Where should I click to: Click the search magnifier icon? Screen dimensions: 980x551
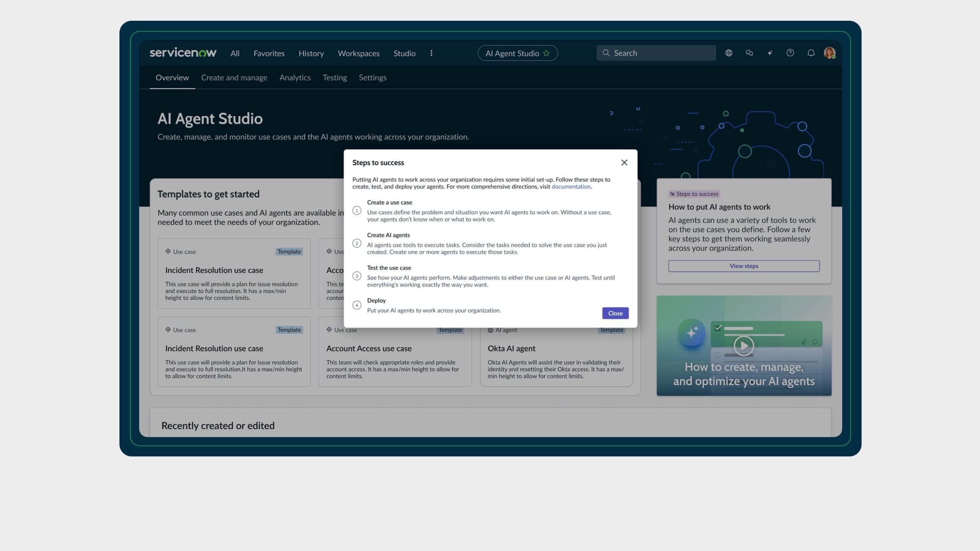[606, 53]
